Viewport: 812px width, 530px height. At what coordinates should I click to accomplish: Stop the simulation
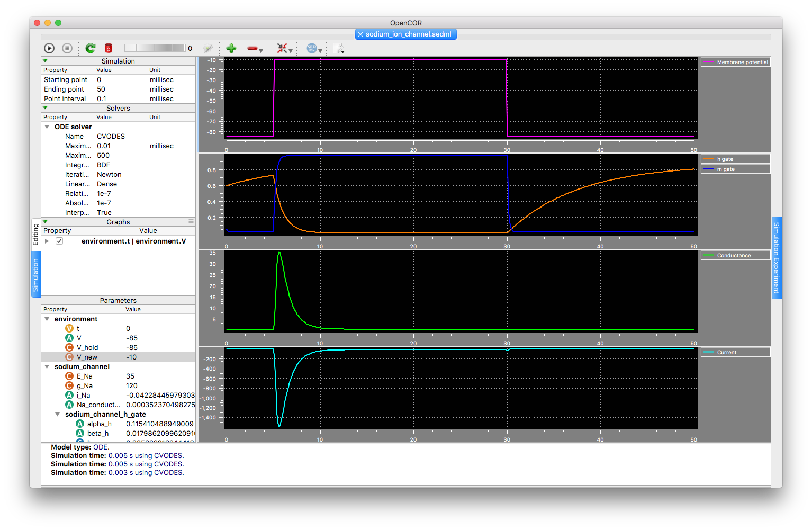click(67, 48)
